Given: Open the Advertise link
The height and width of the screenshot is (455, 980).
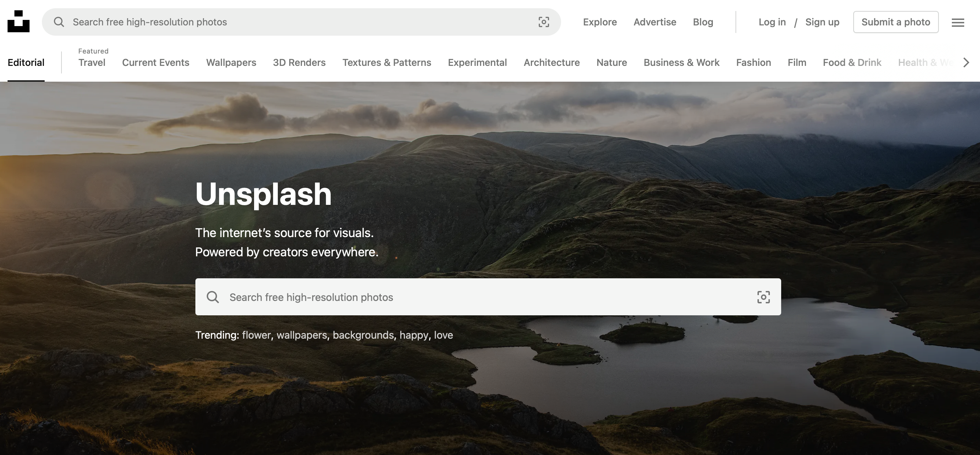Looking at the screenshot, I should click(655, 22).
